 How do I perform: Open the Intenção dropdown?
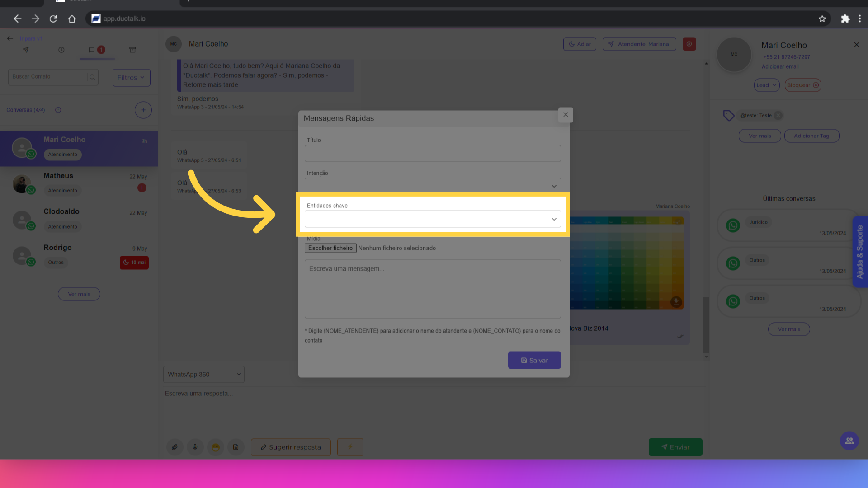pyautogui.click(x=433, y=186)
